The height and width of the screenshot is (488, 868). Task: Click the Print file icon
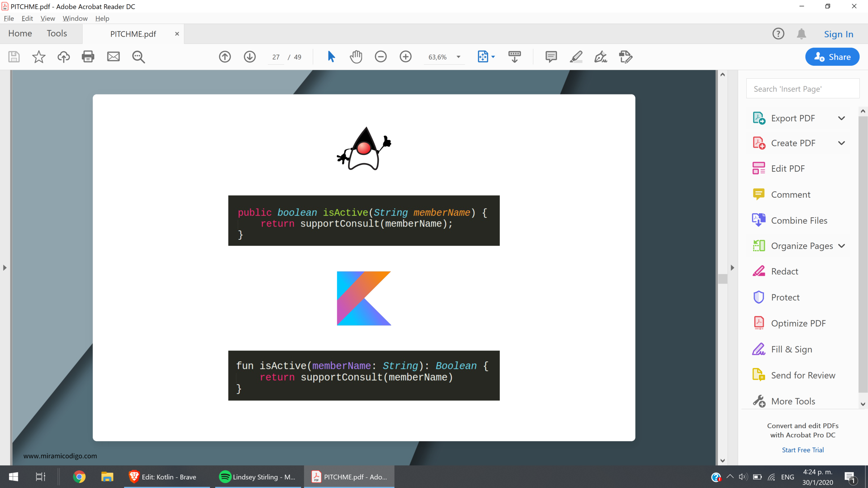click(x=88, y=57)
